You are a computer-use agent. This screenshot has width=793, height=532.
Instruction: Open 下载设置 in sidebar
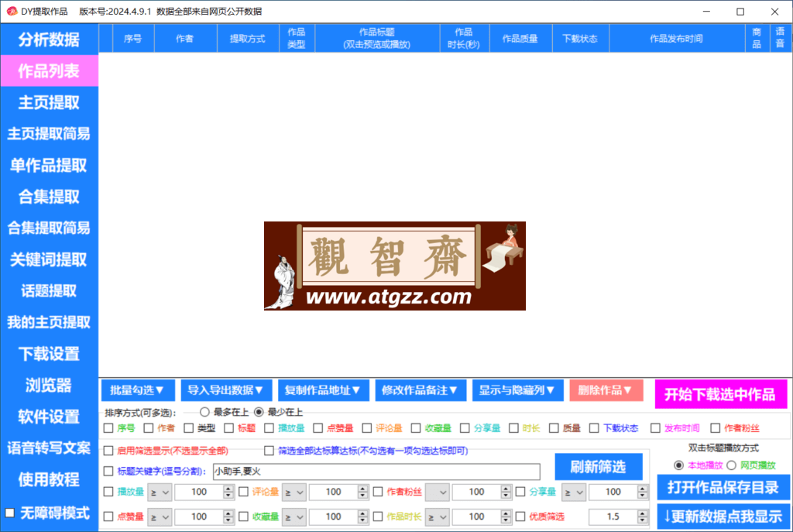click(x=49, y=354)
